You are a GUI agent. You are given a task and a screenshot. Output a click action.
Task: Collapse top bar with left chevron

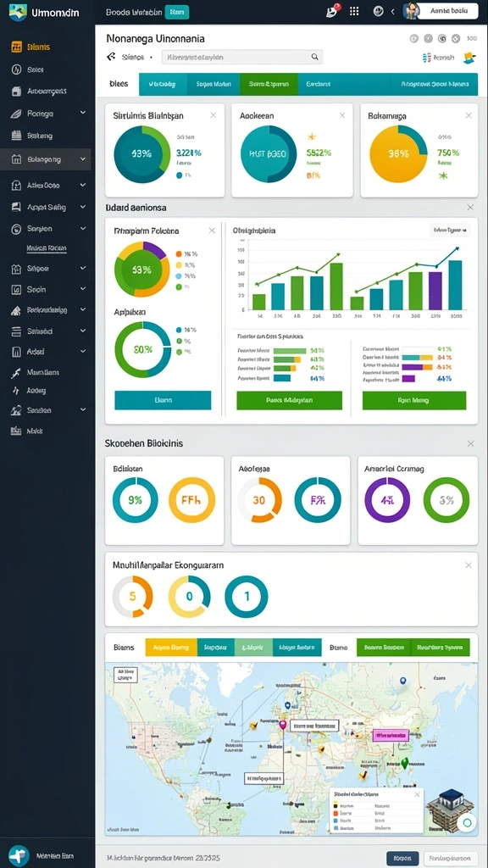pyautogui.click(x=393, y=11)
